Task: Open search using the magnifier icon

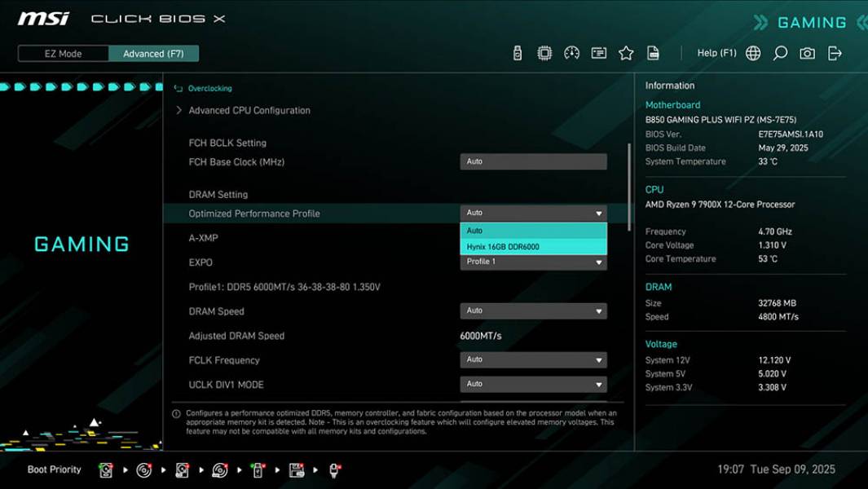Action: pos(779,52)
